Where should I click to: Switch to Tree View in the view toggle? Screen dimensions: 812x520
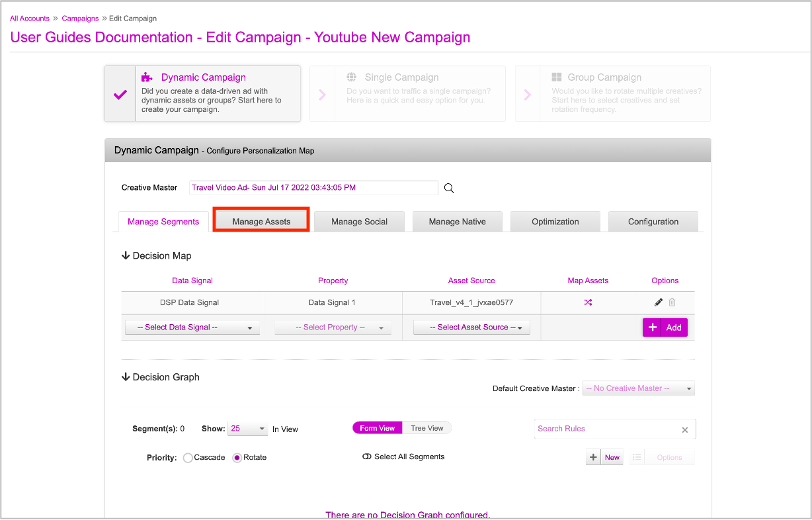(x=427, y=428)
